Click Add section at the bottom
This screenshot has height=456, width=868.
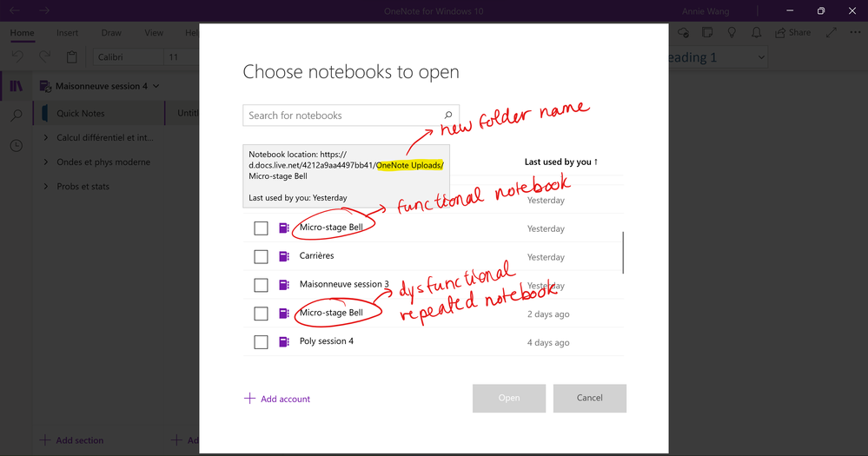72,440
